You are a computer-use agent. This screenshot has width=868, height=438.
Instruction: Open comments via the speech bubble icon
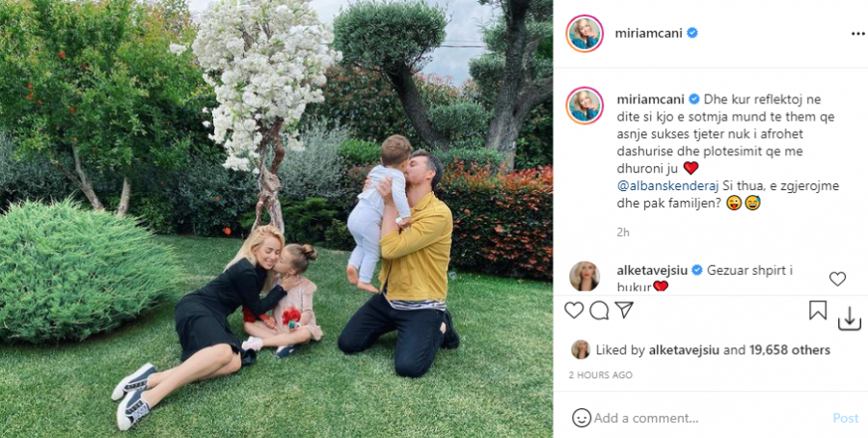(599, 311)
